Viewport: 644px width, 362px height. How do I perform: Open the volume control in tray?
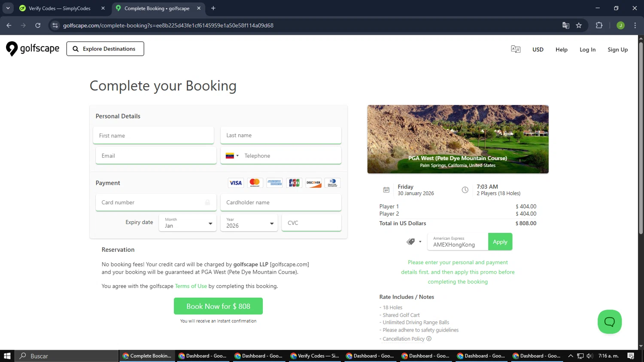[589, 356]
